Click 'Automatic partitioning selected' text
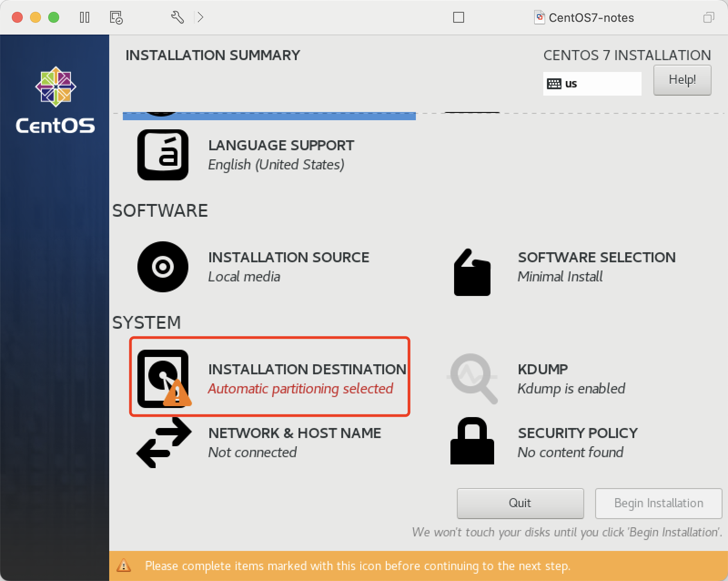 pos(300,389)
